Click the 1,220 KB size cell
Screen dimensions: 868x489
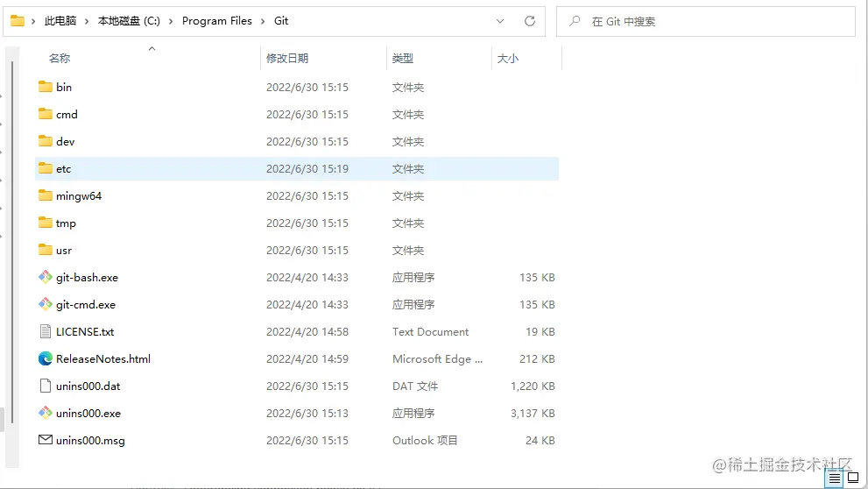pos(533,386)
